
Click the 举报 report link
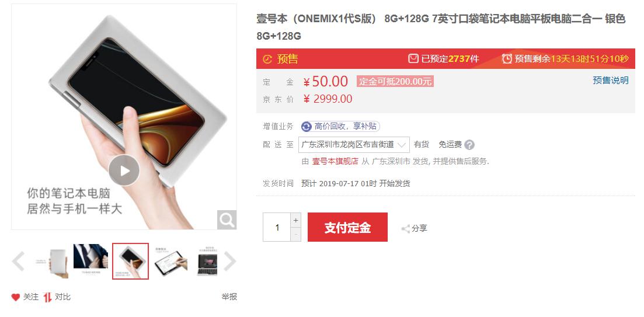point(229,297)
